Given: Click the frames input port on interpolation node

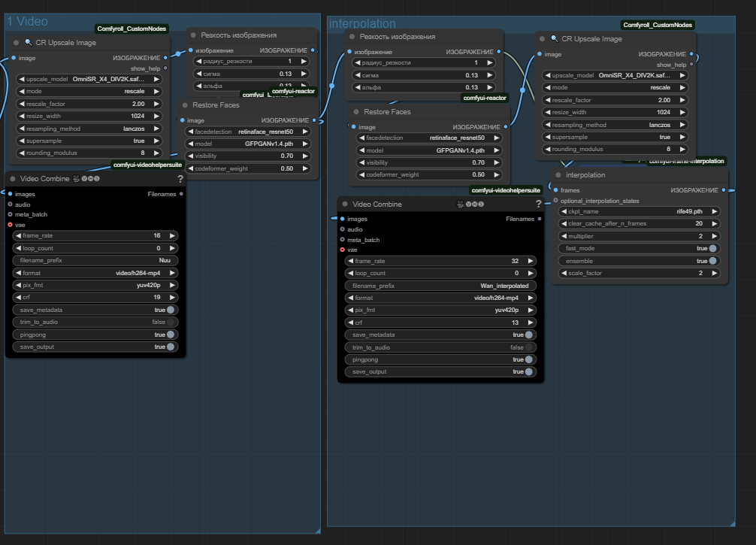Looking at the screenshot, I should [x=556, y=190].
